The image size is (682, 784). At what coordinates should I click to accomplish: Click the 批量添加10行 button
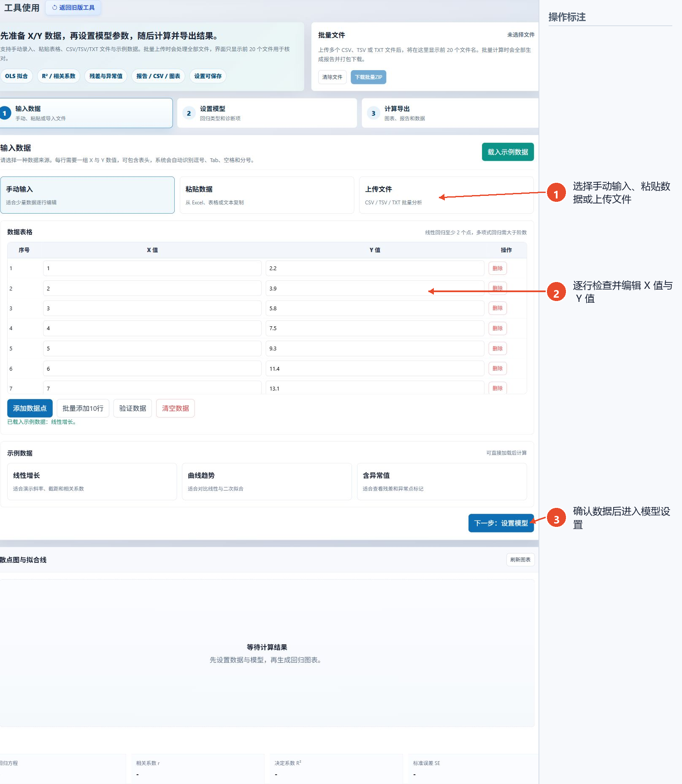(x=83, y=408)
